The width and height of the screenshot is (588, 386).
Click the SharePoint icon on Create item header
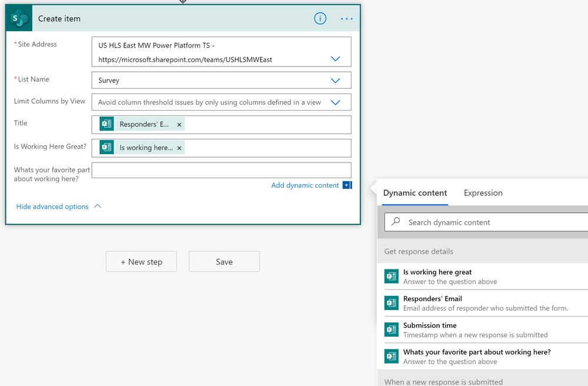click(x=19, y=18)
